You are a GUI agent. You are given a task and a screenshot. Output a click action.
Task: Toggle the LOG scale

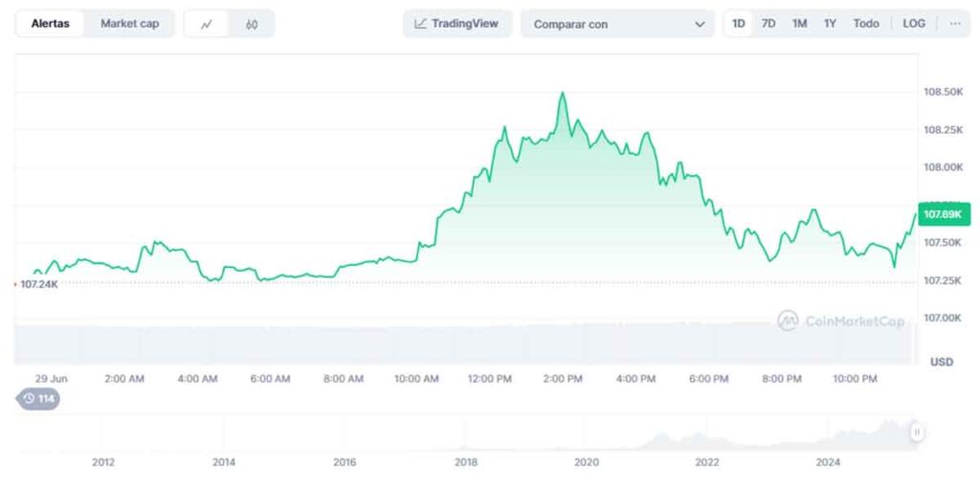click(x=914, y=24)
